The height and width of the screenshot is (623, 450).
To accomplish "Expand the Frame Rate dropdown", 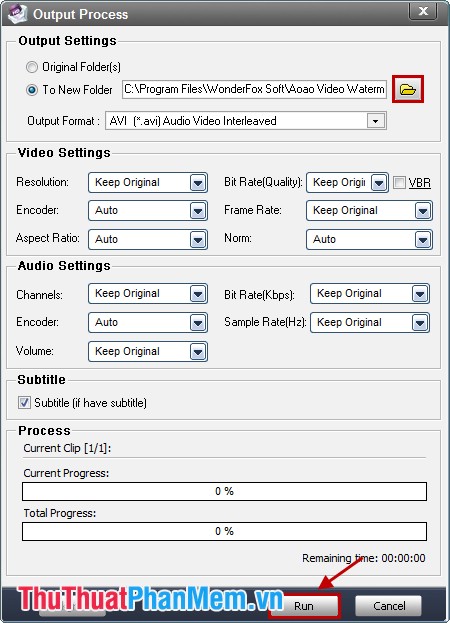I will pyautogui.click(x=369, y=211).
